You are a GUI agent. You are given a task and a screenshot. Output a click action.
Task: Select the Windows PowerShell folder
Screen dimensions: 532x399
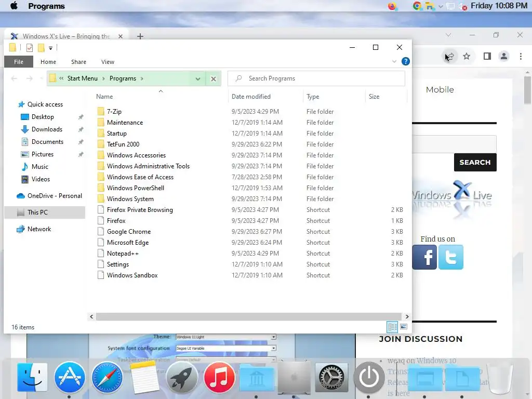(x=136, y=188)
